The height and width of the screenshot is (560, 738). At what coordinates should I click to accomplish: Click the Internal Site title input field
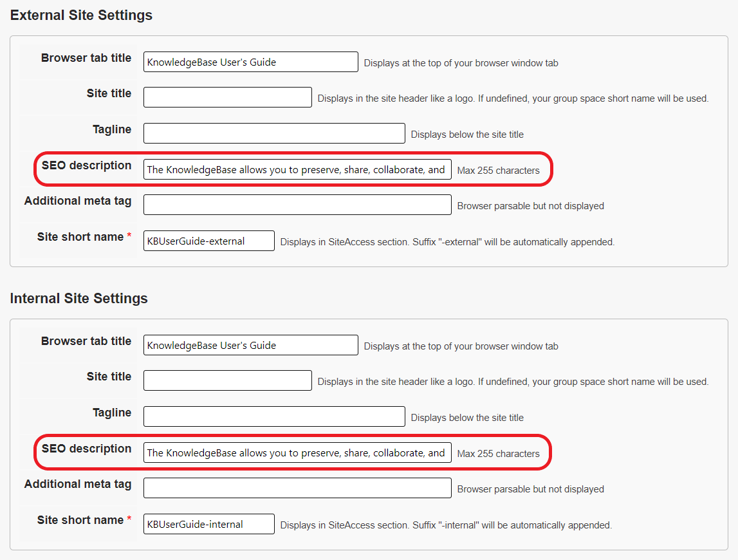pos(227,380)
